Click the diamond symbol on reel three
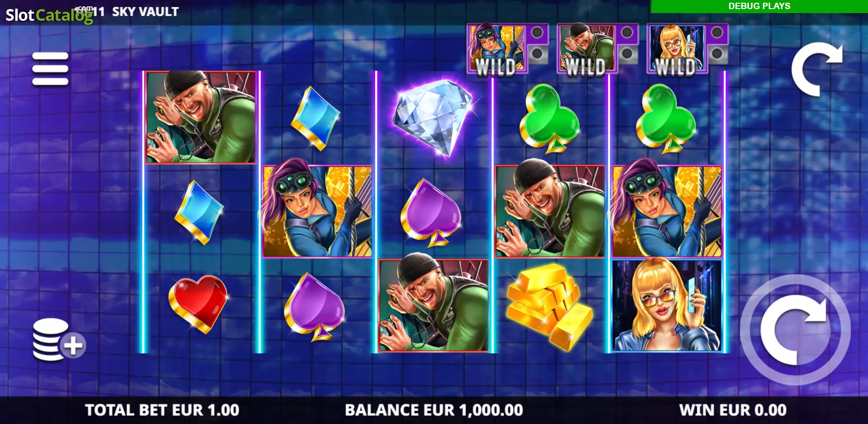The image size is (868, 424). [433, 118]
